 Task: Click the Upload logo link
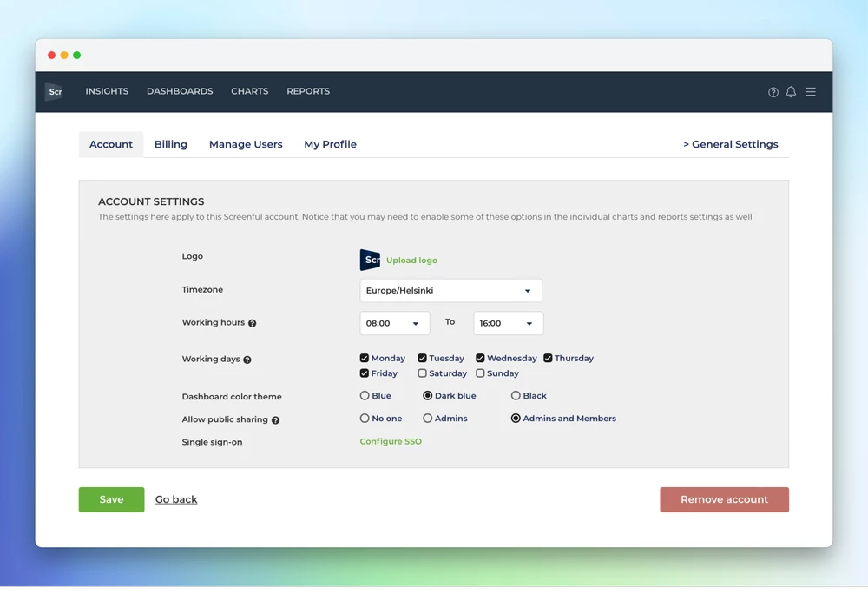411,261
